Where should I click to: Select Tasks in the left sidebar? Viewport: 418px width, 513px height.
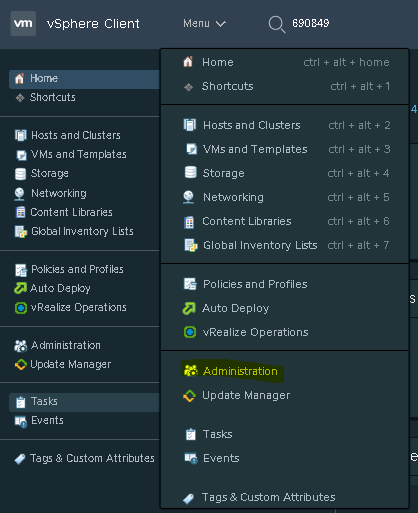pos(84,402)
